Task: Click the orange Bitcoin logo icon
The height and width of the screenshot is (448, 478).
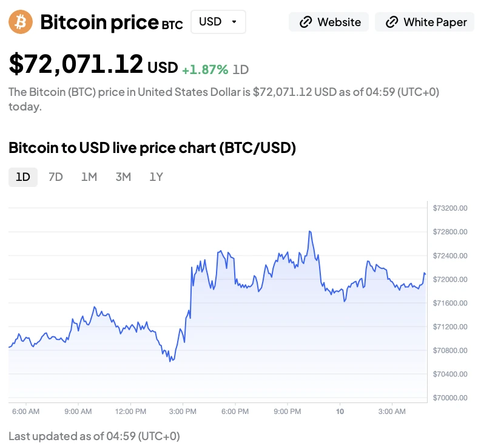Action: tap(21, 22)
